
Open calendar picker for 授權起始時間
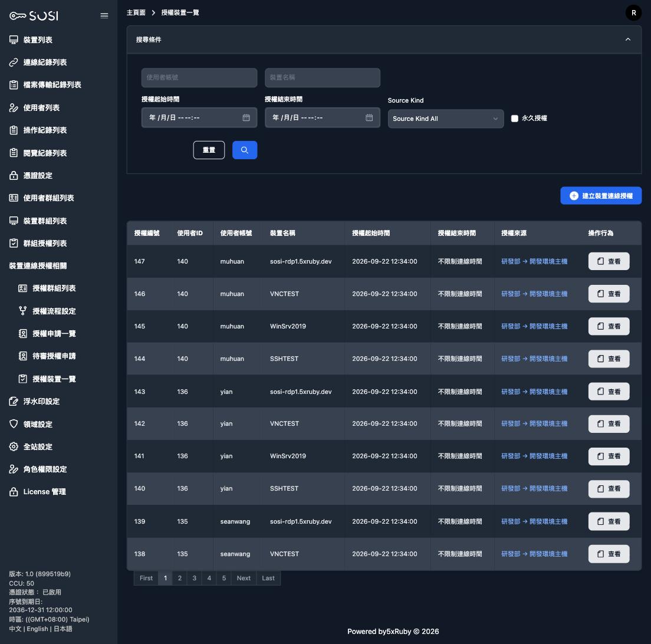pyautogui.click(x=246, y=117)
